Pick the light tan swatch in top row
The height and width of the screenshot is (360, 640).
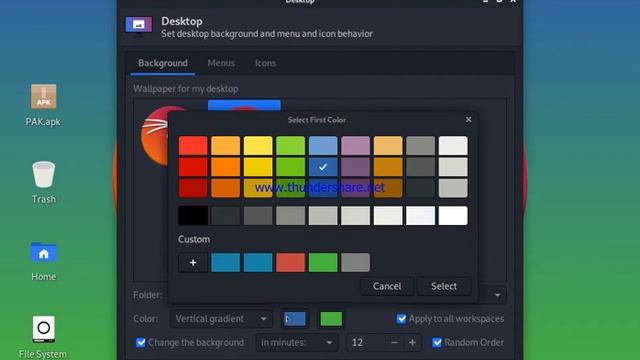click(388, 146)
